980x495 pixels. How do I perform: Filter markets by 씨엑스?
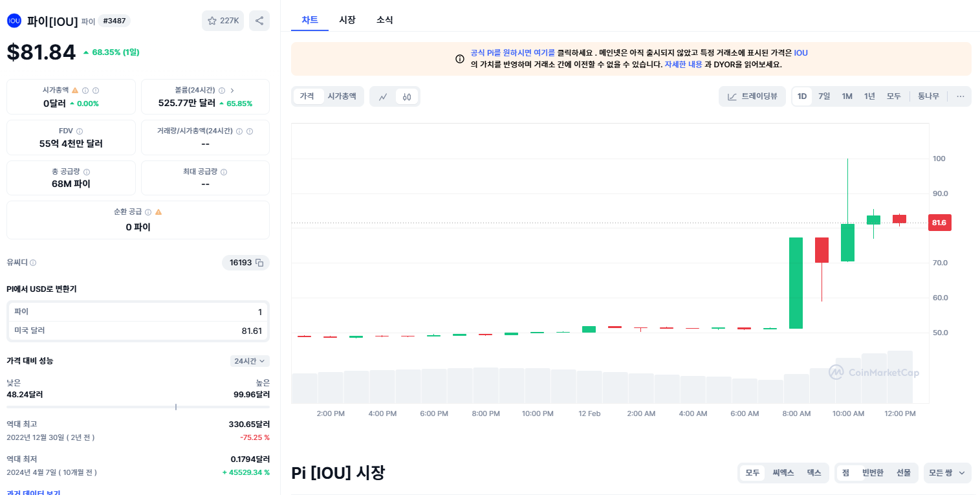click(783, 473)
